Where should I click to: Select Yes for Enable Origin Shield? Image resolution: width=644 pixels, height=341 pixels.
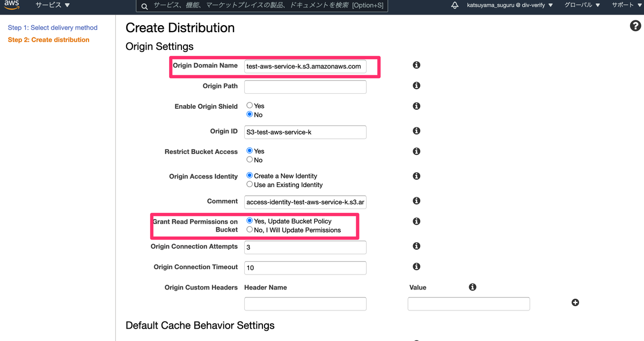point(250,106)
